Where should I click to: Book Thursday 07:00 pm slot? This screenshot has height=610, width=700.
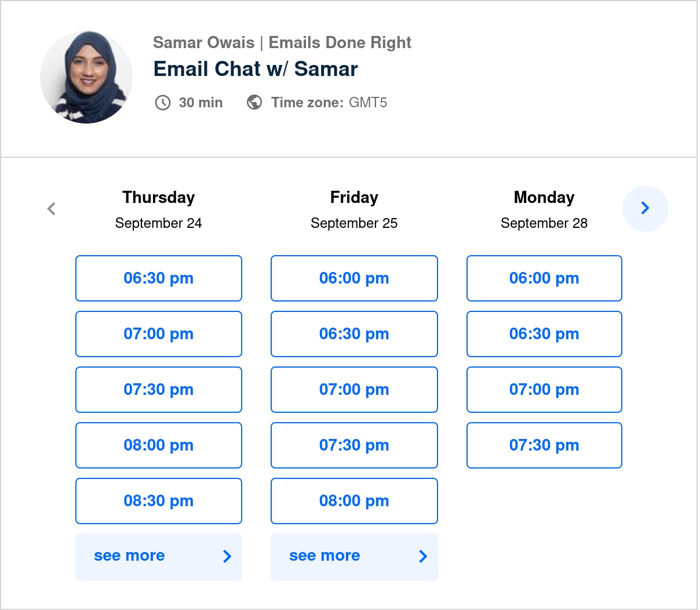coord(159,334)
